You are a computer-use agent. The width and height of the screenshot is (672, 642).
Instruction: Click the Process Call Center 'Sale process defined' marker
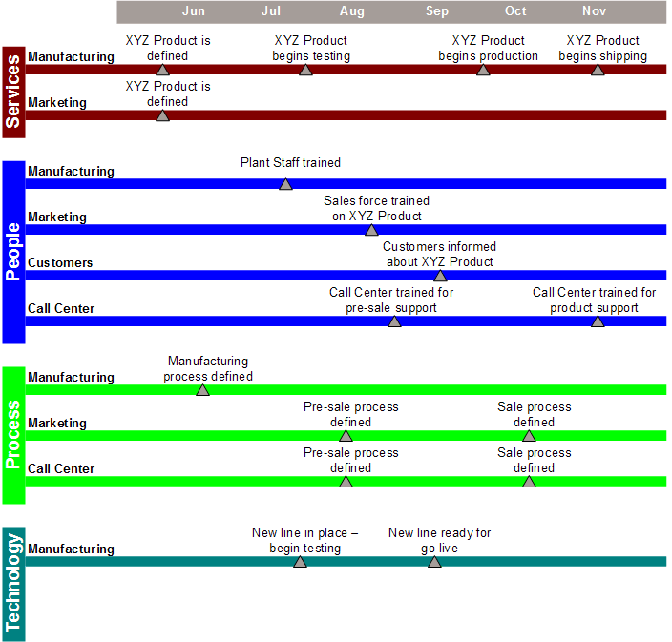point(529,482)
